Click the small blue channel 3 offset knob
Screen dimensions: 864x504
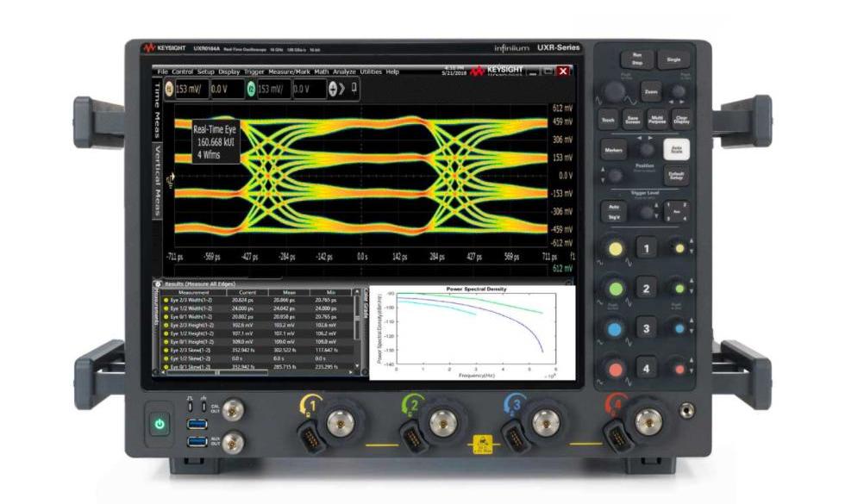tap(679, 329)
